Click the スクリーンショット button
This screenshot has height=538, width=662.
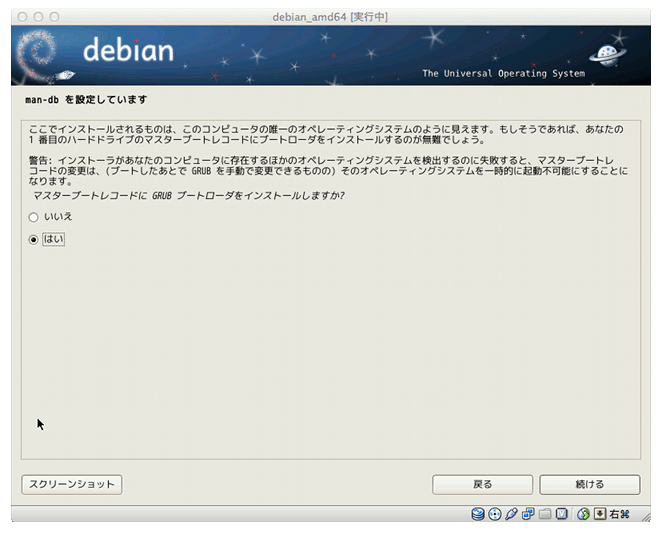pos(71,485)
